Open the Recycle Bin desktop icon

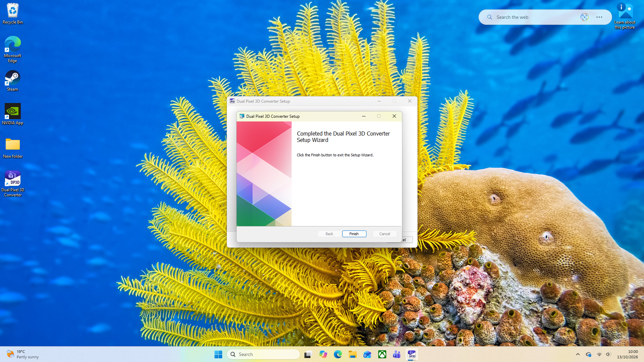tap(13, 14)
